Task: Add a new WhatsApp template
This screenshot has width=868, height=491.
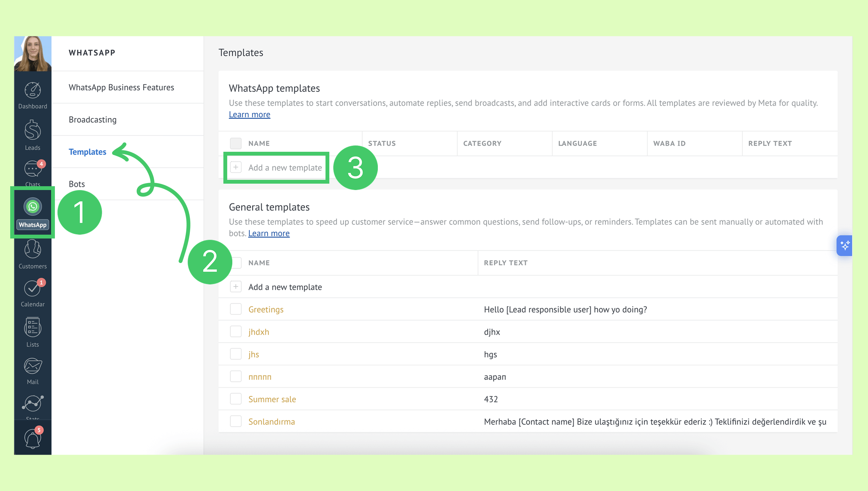Action: coord(285,168)
